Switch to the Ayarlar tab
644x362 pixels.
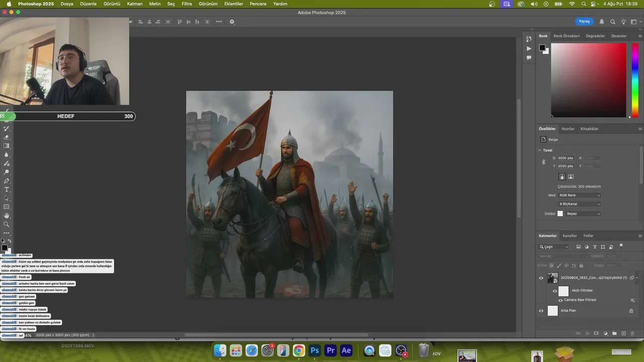[568, 129]
